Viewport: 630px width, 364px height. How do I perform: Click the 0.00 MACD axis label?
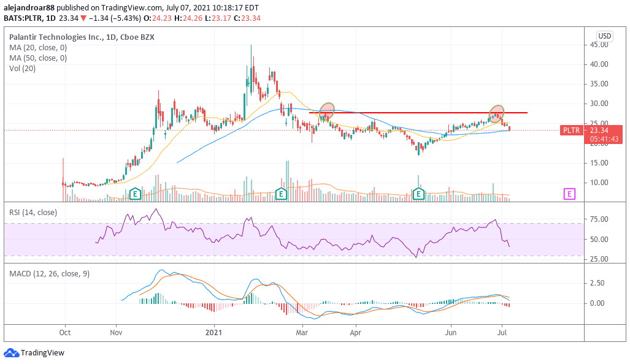click(x=597, y=303)
